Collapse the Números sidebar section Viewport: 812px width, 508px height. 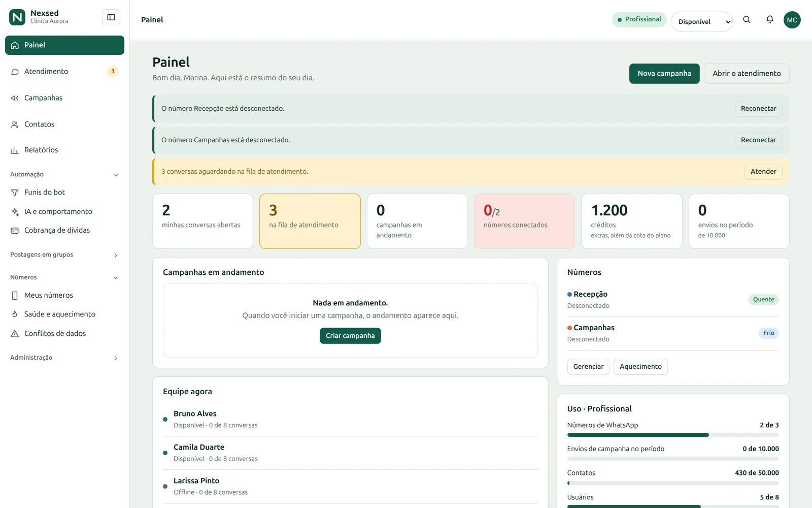[64, 277]
